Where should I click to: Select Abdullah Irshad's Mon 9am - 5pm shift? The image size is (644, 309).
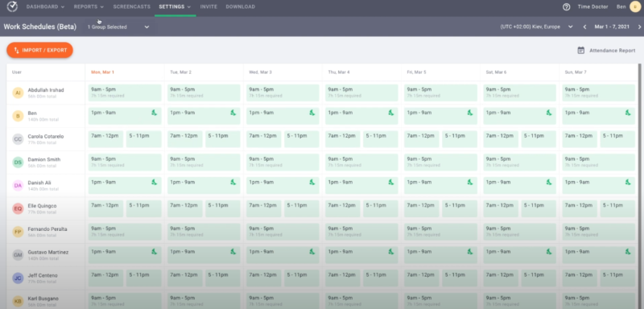click(125, 93)
